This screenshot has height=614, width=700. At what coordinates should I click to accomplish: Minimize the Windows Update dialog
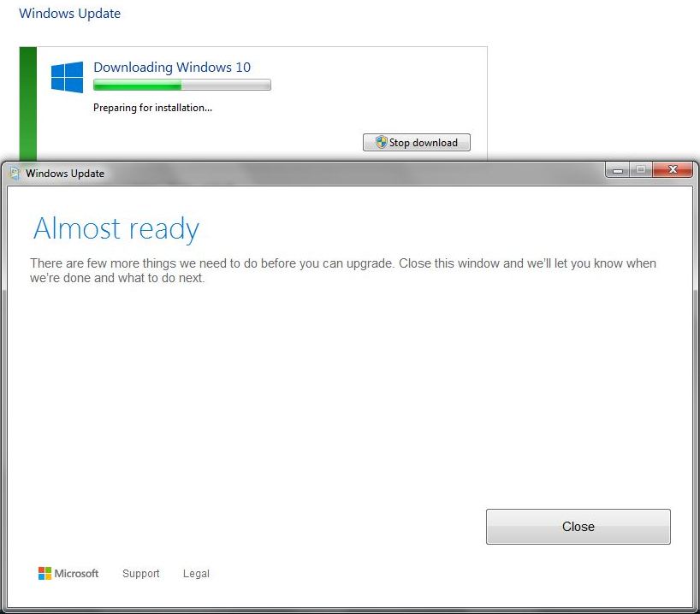[x=618, y=170]
